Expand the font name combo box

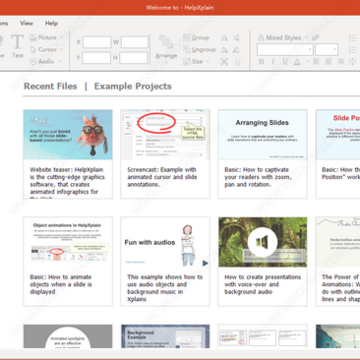click(285, 50)
